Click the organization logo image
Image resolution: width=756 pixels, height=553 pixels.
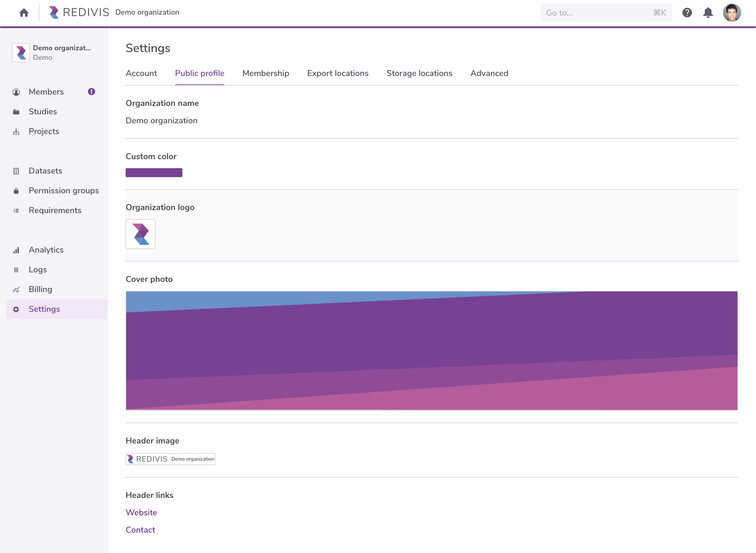[x=141, y=234]
